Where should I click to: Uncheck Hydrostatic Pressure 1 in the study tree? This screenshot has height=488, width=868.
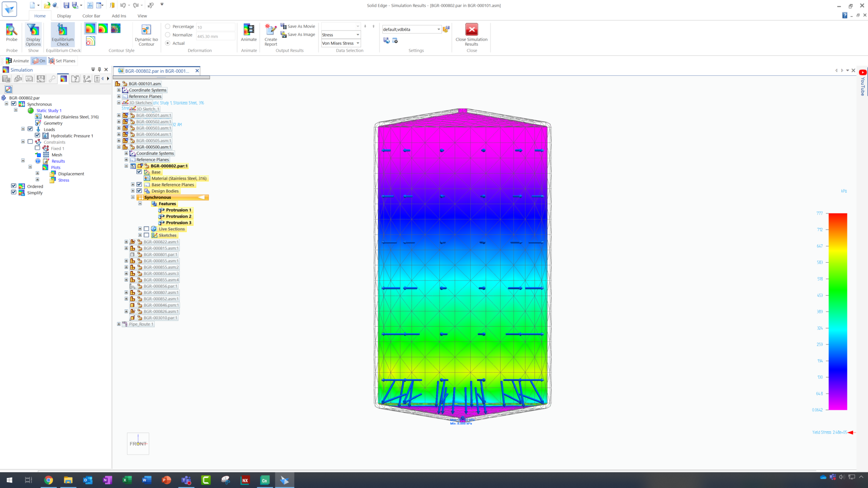pos(38,135)
